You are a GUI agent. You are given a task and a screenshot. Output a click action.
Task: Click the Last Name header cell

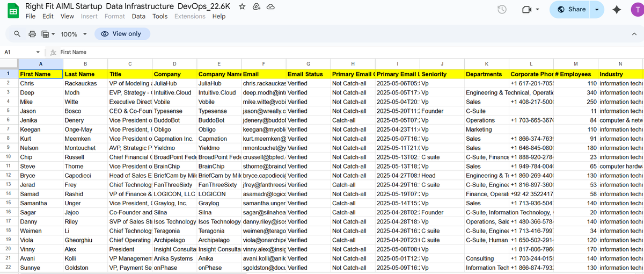click(x=85, y=74)
